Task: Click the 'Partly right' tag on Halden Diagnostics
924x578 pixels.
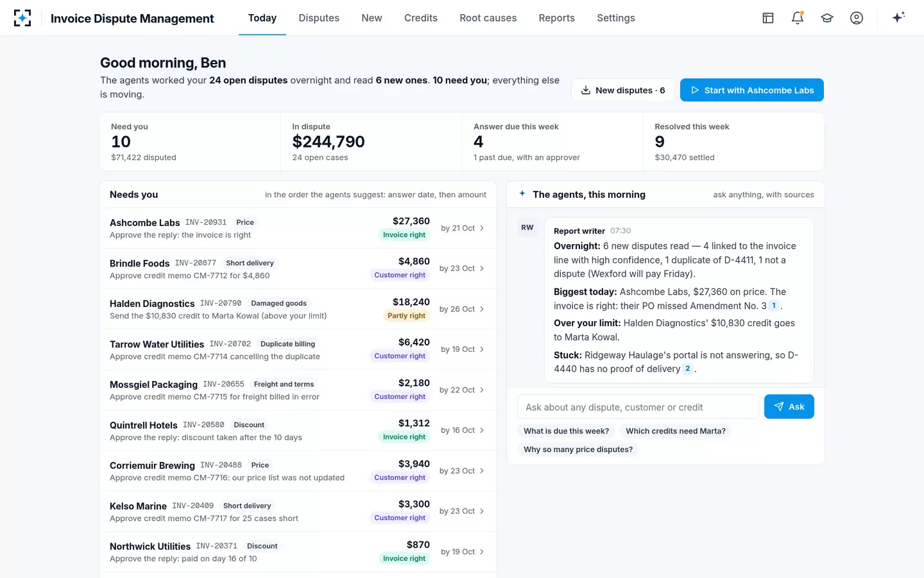Action: click(x=407, y=315)
